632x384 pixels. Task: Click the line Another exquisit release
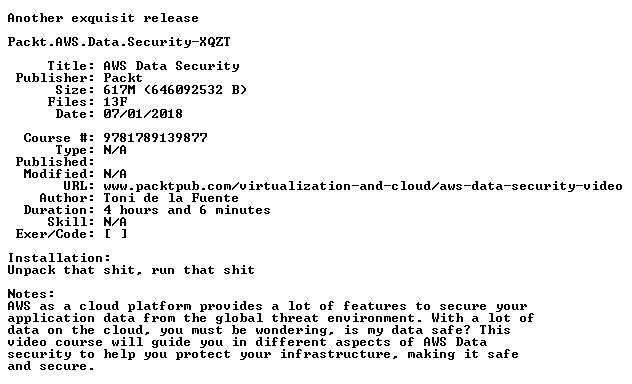coord(103,18)
